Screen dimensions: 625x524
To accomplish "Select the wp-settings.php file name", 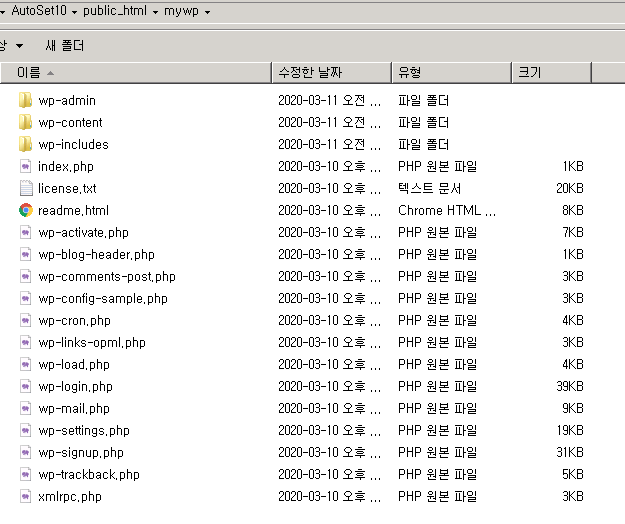I will 84,431.
